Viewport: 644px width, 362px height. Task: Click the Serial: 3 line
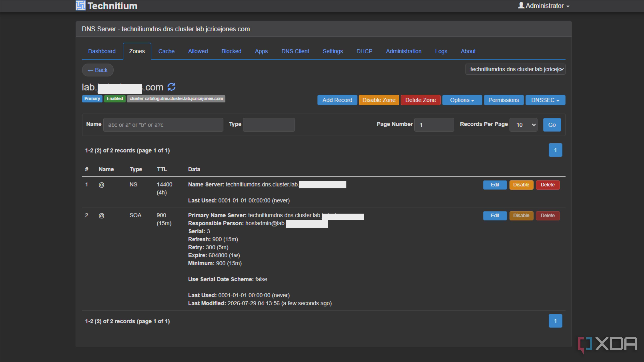point(199,231)
